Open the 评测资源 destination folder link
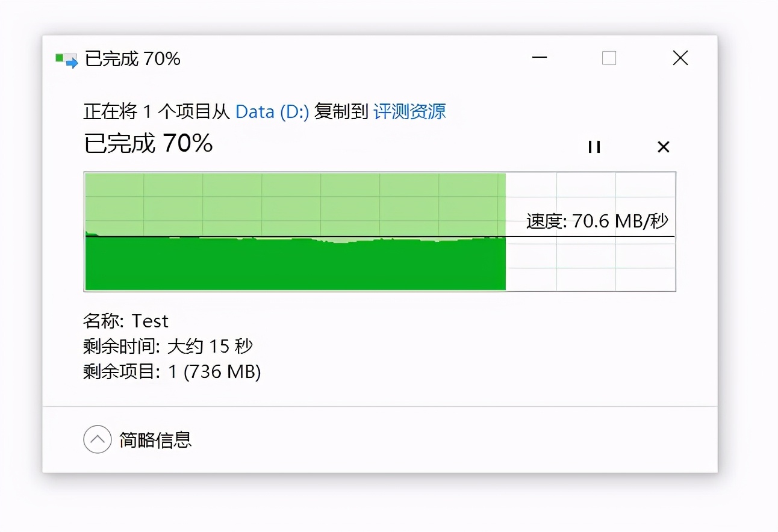This screenshot has height=532, width=778. click(409, 112)
